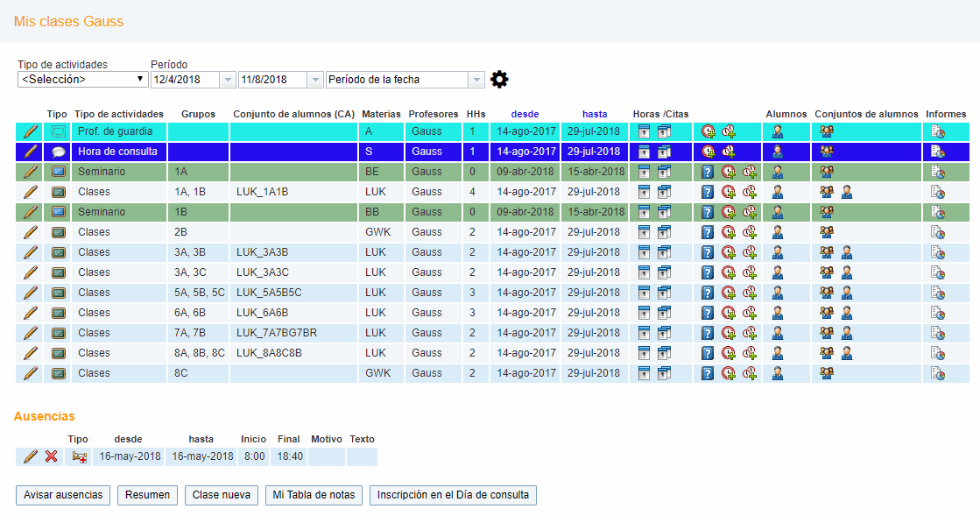Click speech bubble type icon for Hora de consulta
The image size is (980, 516).
click(x=58, y=152)
